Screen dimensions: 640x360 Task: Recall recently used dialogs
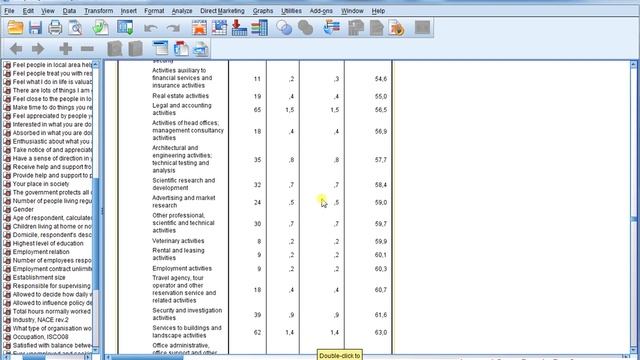click(125, 28)
